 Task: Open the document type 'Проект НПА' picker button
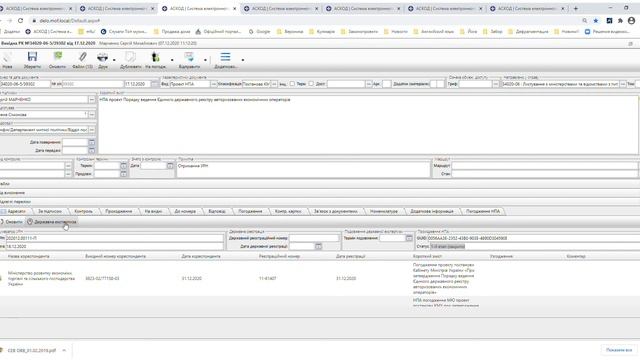[213, 84]
